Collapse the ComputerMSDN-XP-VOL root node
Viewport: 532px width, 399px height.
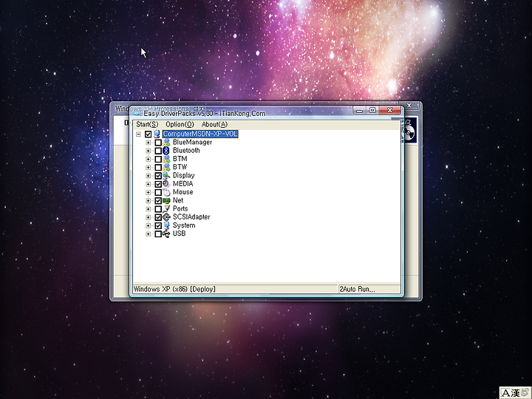(x=138, y=134)
